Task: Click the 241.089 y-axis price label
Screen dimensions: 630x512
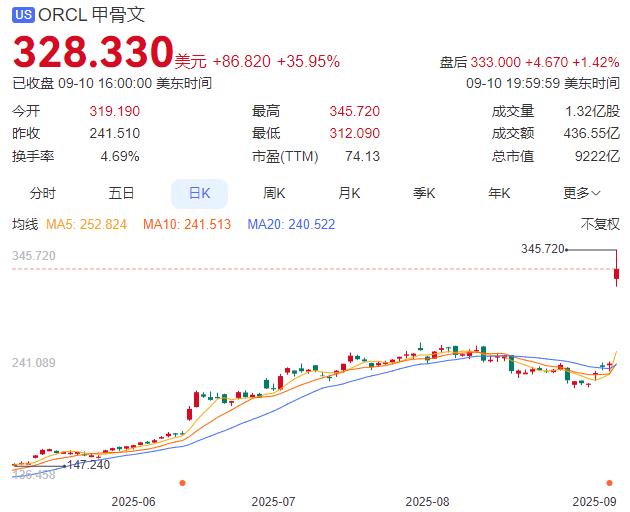Action: coord(34,363)
